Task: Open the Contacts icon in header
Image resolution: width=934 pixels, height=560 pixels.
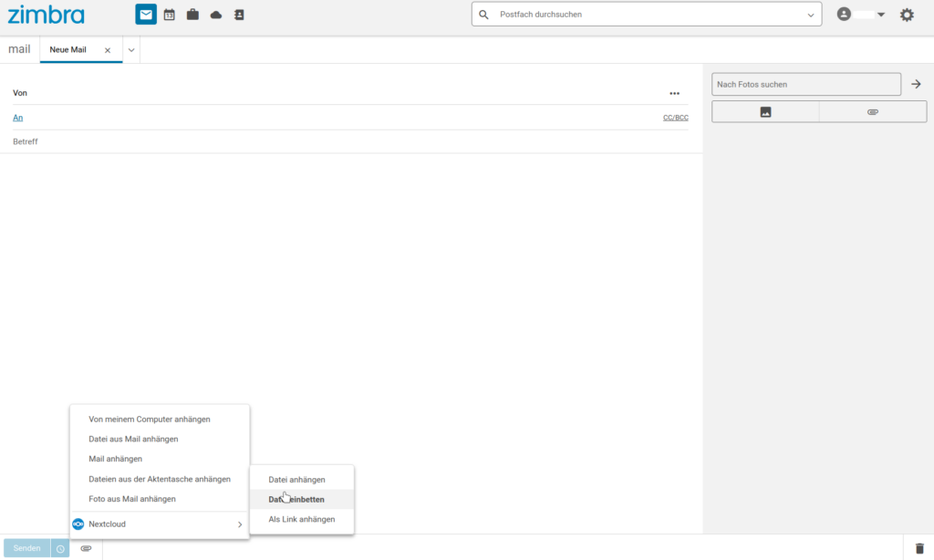Action: pyautogui.click(x=239, y=15)
